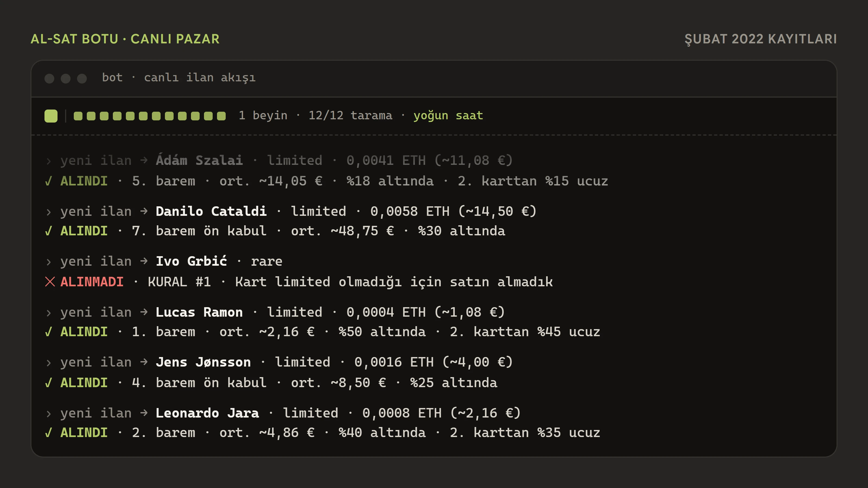This screenshot has width=868, height=488.
Task: Click the Ivo Grbić player name
Action: pyautogui.click(x=192, y=261)
